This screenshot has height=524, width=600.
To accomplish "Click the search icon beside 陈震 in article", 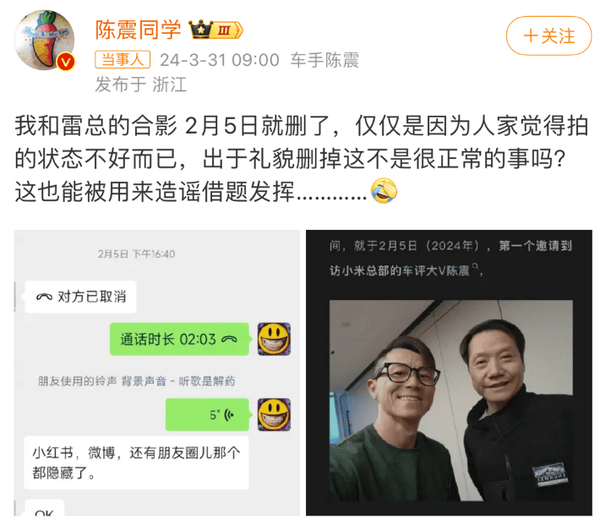I will [x=475, y=266].
